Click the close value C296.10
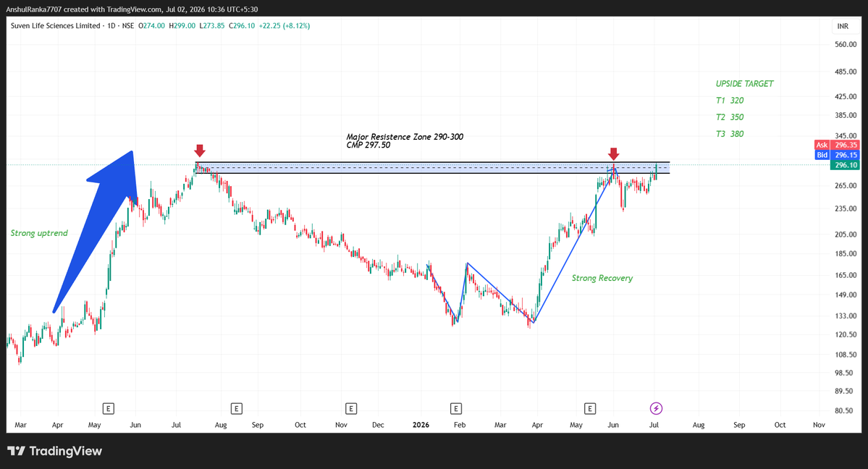The height and width of the screenshot is (469, 868). click(243, 25)
